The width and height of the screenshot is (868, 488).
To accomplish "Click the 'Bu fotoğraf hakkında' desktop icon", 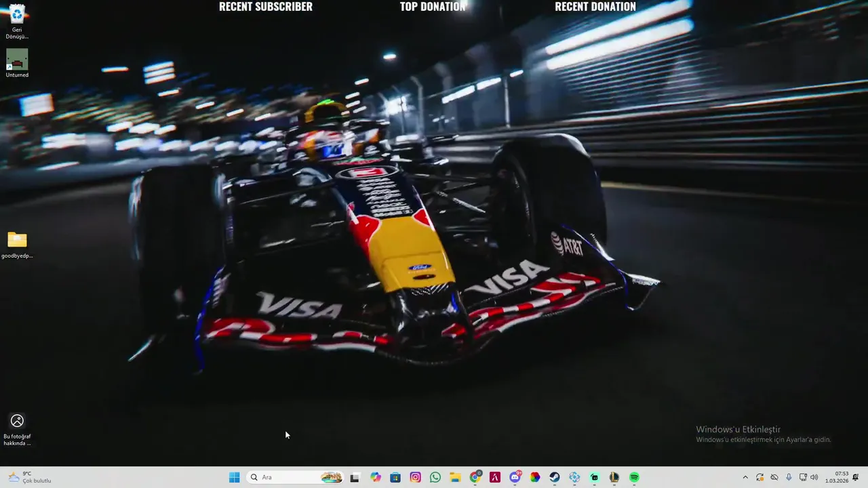I will (x=17, y=430).
